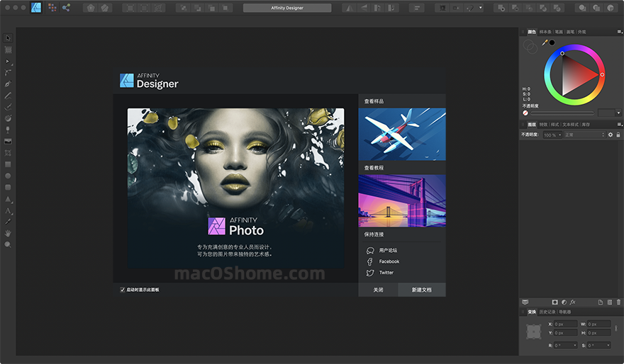The image size is (624, 364).
Task: Click the add layer page icon
Action: [600, 302]
